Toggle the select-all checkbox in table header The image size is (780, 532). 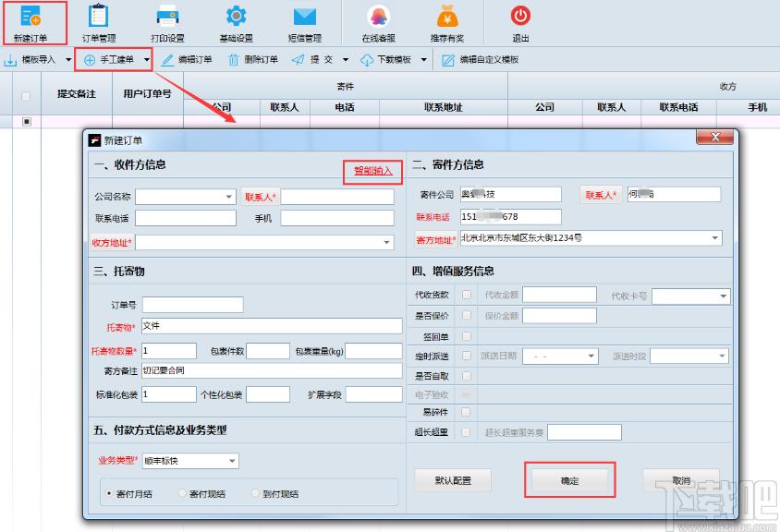pyautogui.click(x=26, y=96)
